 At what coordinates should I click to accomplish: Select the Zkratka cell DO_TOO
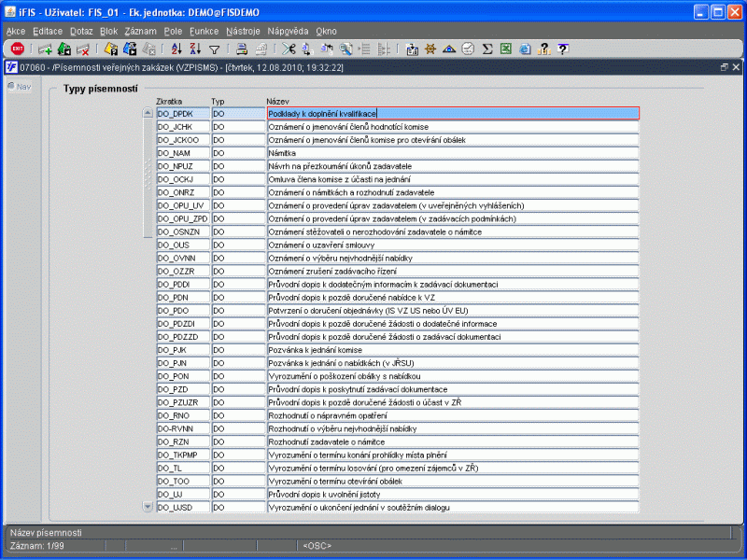[x=183, y=482]
